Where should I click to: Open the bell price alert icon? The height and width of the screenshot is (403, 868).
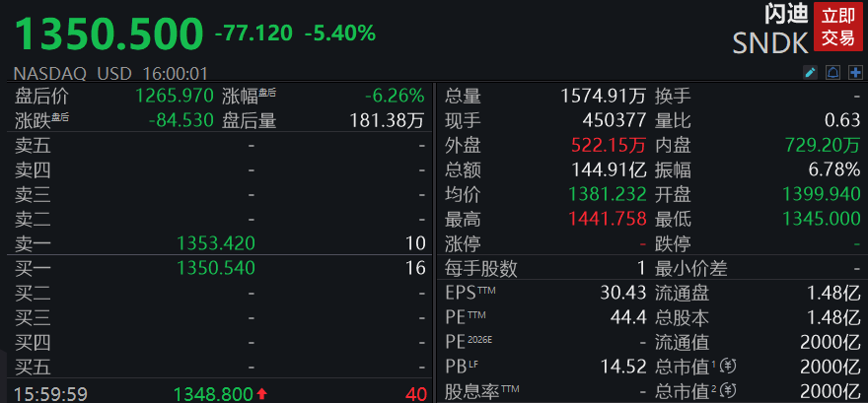(x=832, y=72)
